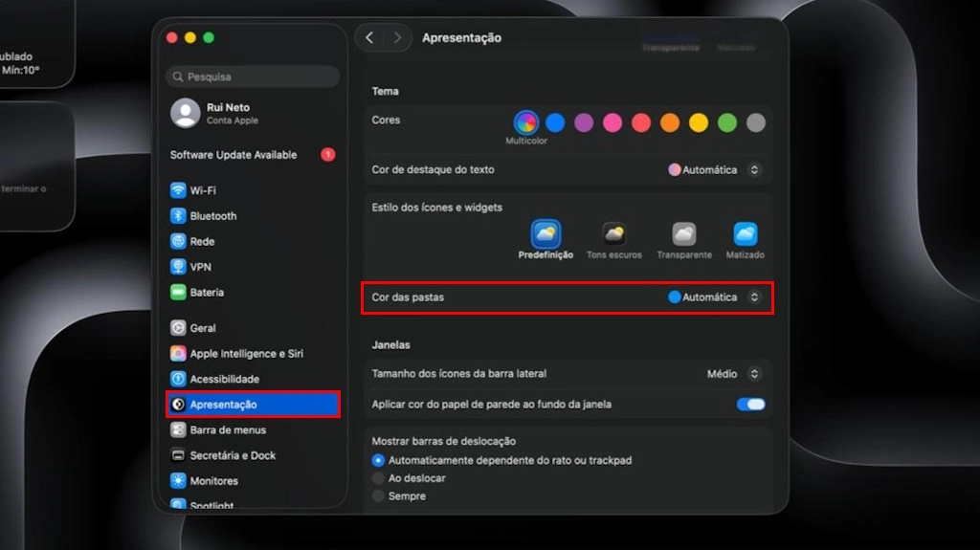Screen dimensions: 980x550
Task: Select the Transparente icon style
Action: (683, 234)
